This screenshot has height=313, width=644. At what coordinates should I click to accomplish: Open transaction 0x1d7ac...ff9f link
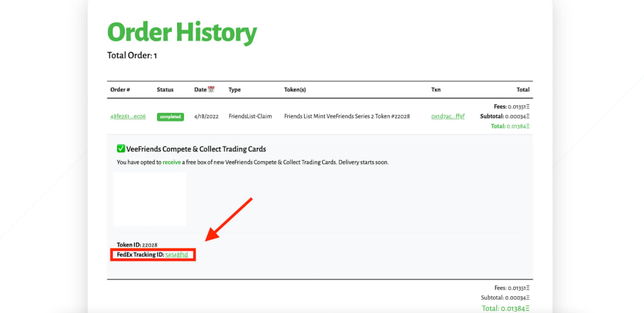pos(447,116)
